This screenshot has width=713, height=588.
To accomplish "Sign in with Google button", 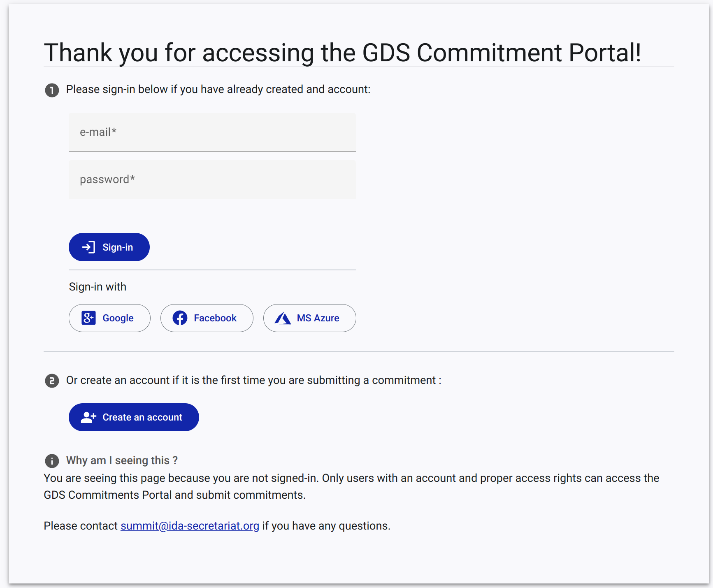I will (x=109, y=318).
